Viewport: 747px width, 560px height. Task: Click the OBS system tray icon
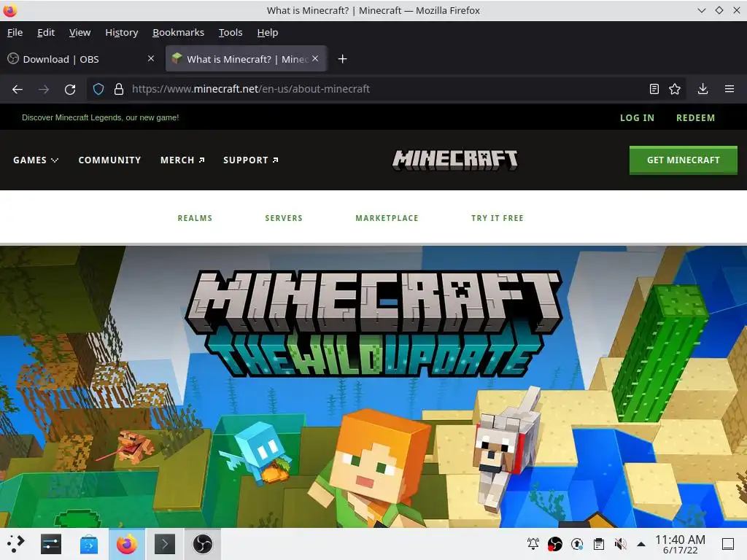tap(555, 544)
